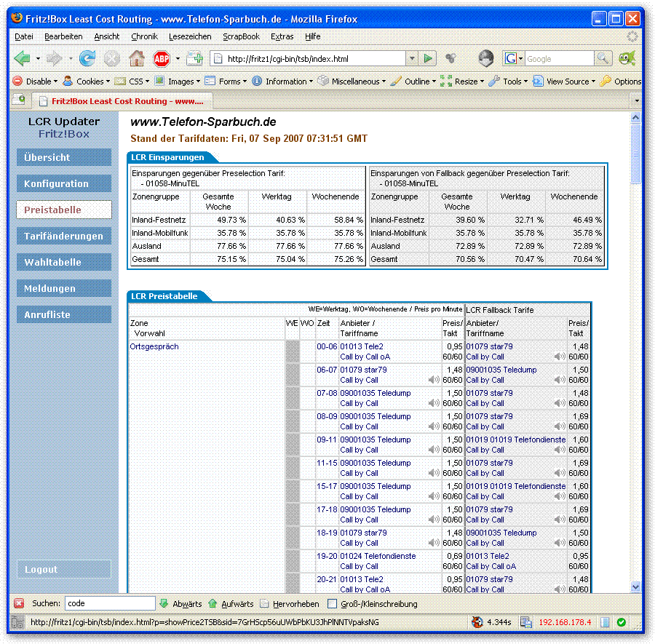
Task: Click the Resize toolbar icon
Action: pos(446,81)
